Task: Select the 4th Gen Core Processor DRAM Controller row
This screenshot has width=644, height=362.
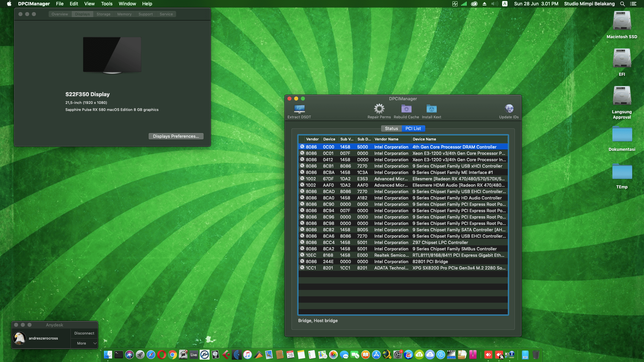Action: pos(403,147)
